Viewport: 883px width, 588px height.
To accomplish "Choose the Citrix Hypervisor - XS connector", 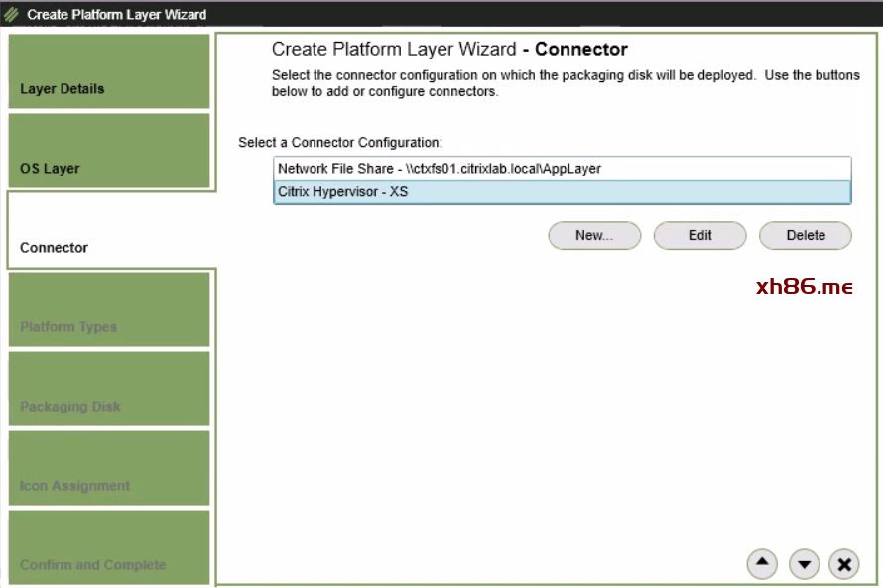I will coord(562,192).
